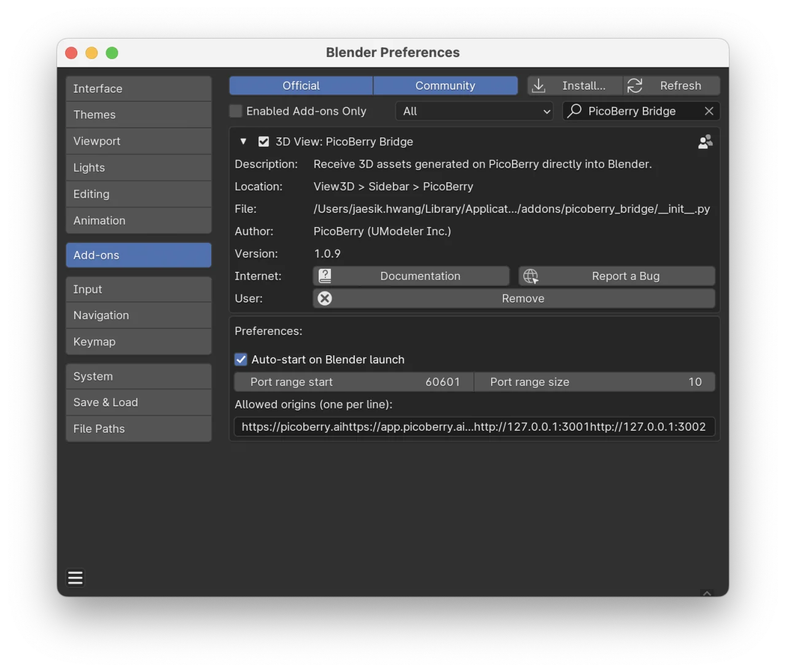Click the magnifier search icon
The height and width of the screenshot is (672, 786).
click(574, 111)
